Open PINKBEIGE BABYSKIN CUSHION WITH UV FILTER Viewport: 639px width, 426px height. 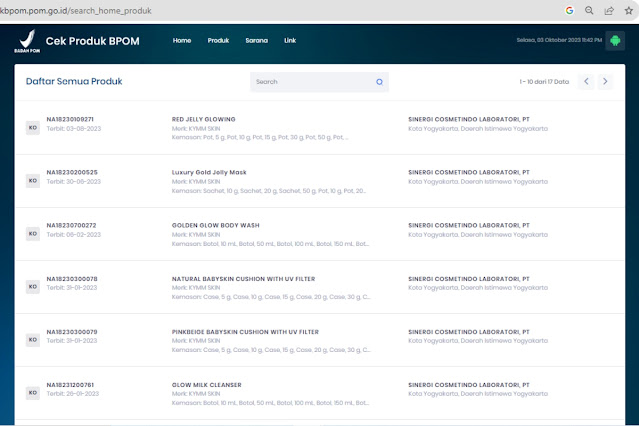coord(245,332)
